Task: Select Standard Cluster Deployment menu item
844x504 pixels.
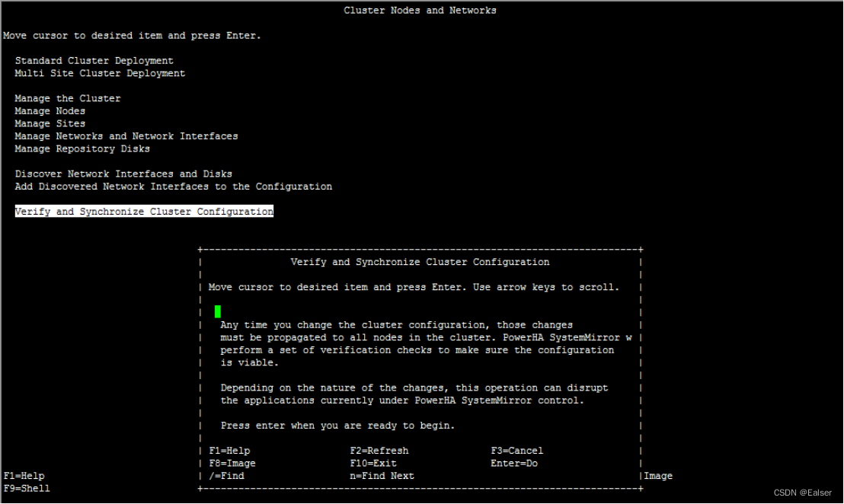Action: pyautogui.click(x=94, y=60)
